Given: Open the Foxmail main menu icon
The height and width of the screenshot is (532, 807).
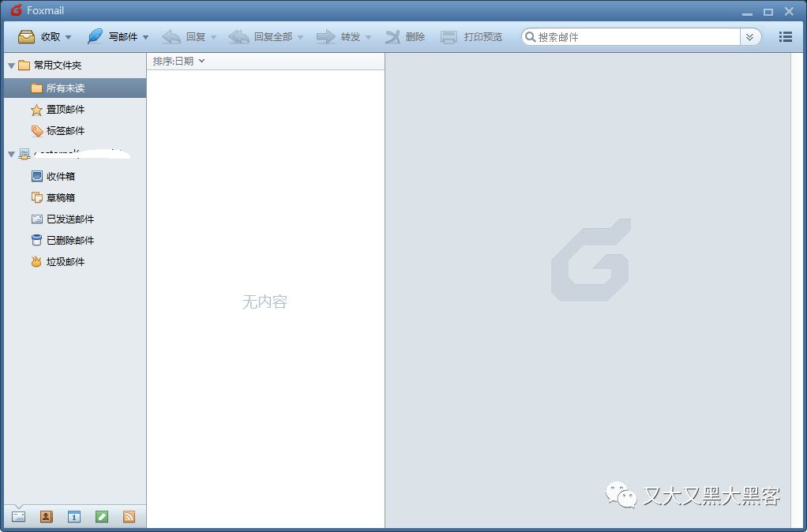Looking at the screenshot, I should [x=785, y=36].
